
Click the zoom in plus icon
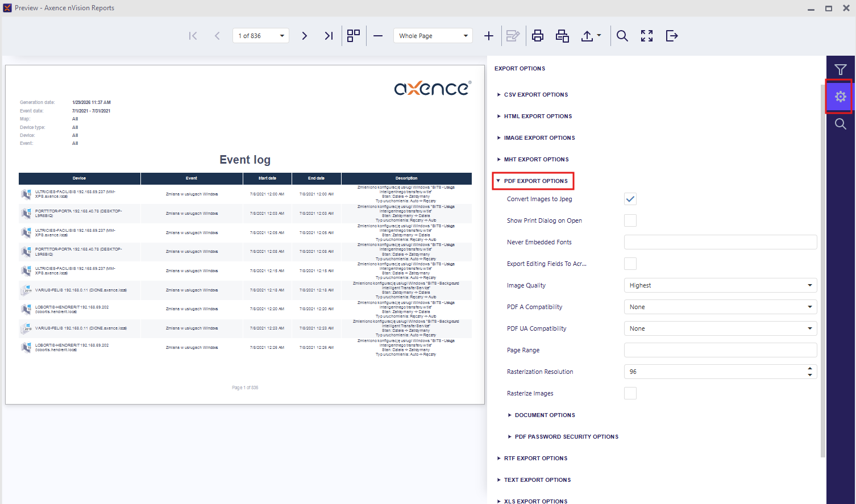click(488, 36)
